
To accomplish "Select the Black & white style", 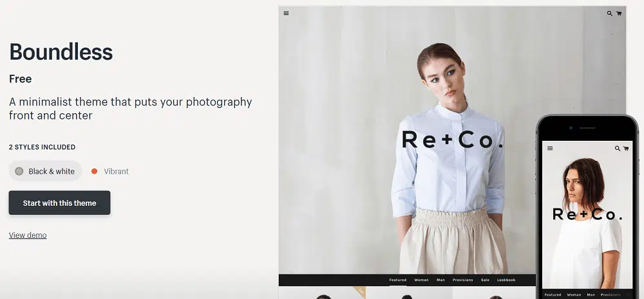I will 45,171.
